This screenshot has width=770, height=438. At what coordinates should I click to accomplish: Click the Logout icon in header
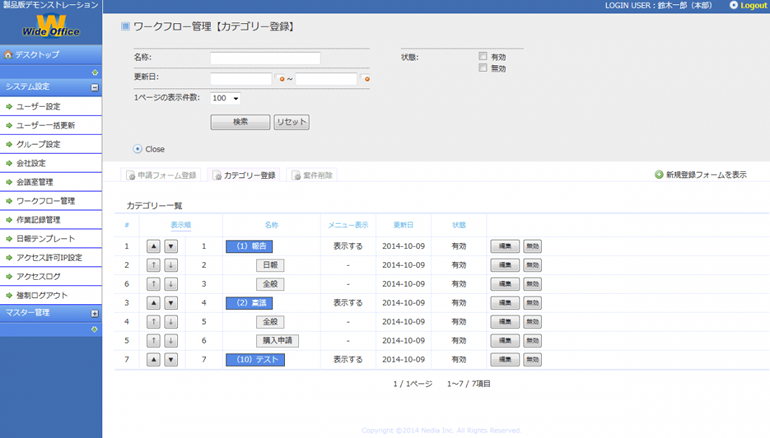click(734, 5)
